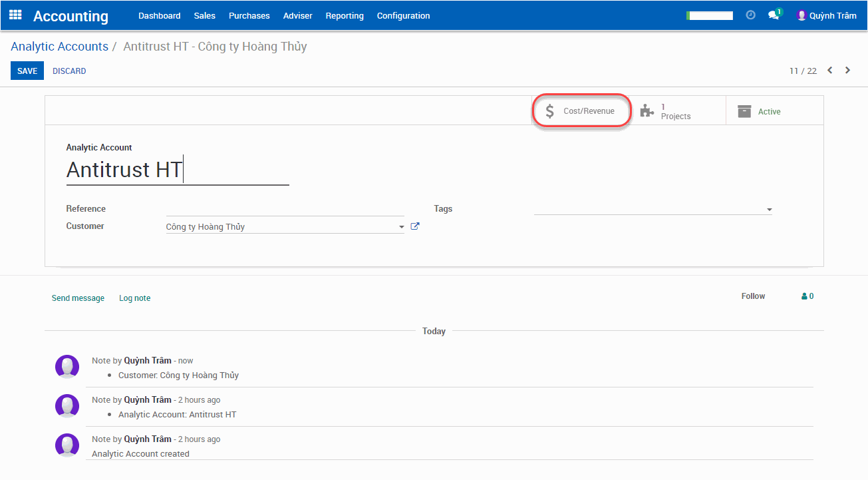Open the Configuration menu
The width and height of the screenshot is (868, 480).
click(403, 15)
